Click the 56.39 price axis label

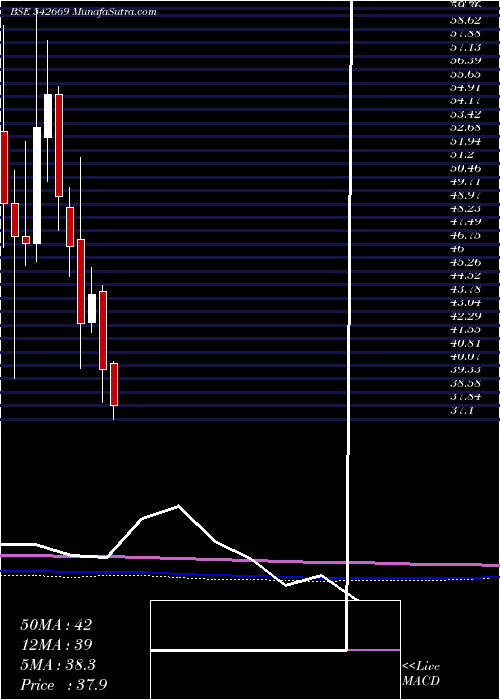point(465,61)
